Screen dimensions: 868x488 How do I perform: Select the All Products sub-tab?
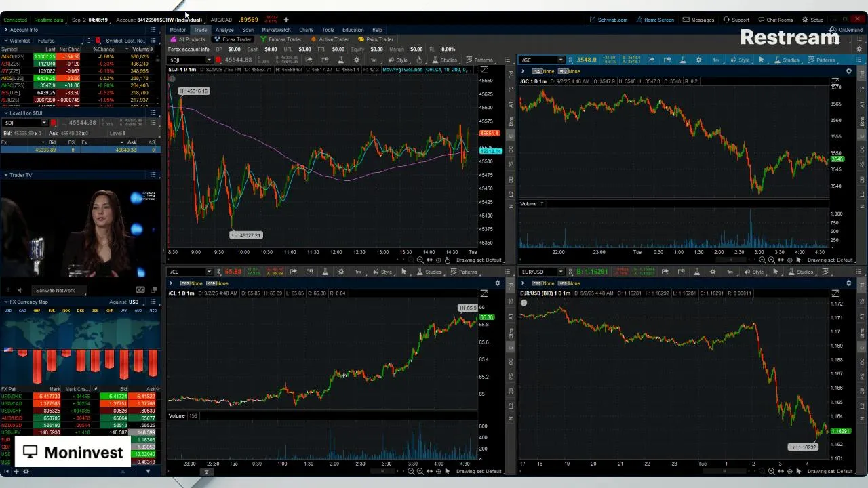tap(188, 39)
